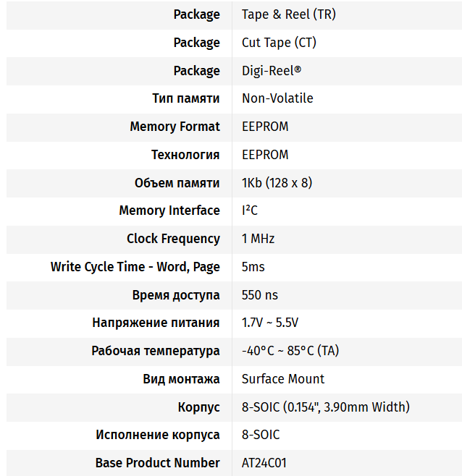Click the Tape & Reel (TR) value
462x476 pixels.
point(288,14)
